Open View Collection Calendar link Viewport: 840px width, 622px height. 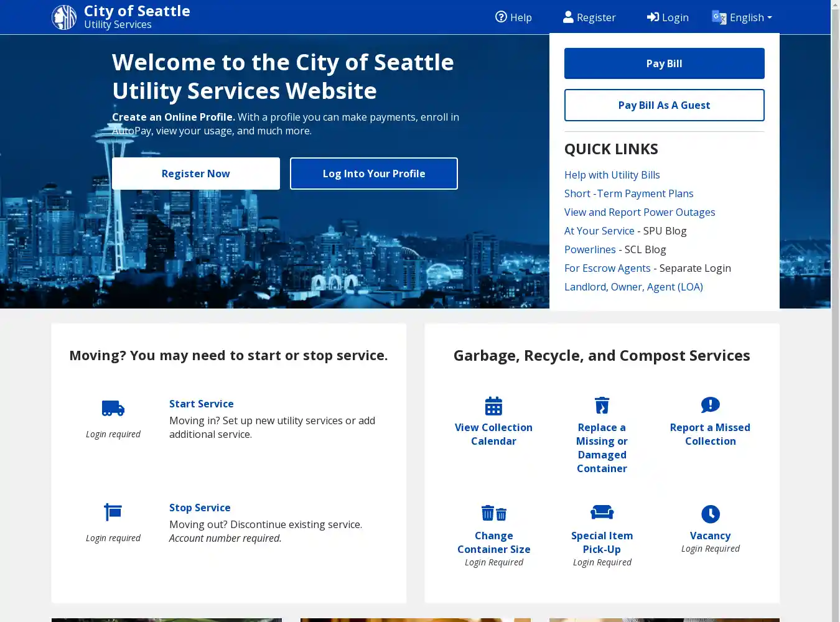tap(493, 434)
